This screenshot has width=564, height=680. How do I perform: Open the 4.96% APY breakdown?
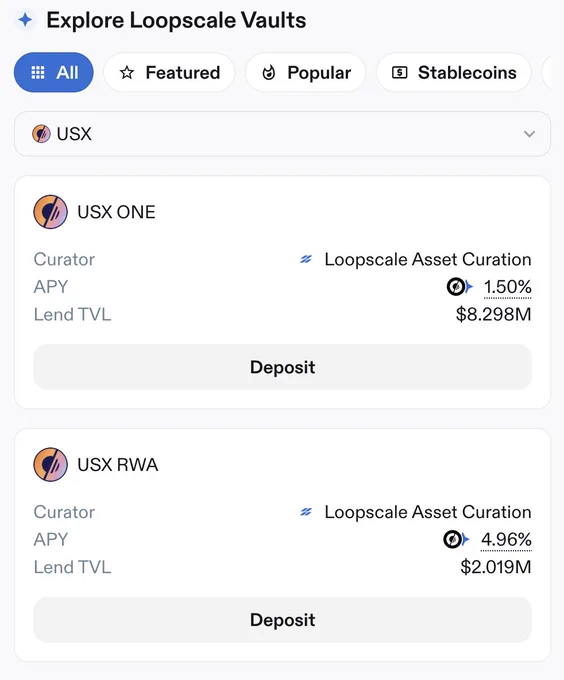point(506,540)
